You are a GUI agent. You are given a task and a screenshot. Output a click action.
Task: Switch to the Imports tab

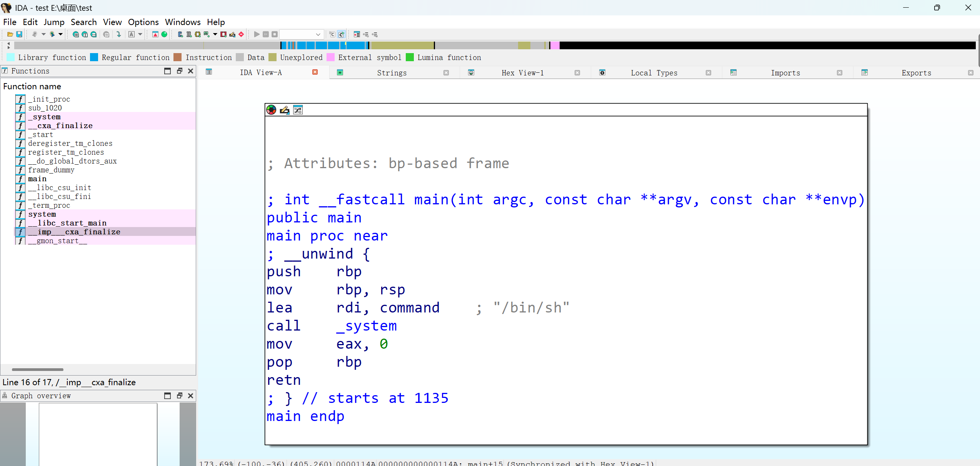pos(785,73)
